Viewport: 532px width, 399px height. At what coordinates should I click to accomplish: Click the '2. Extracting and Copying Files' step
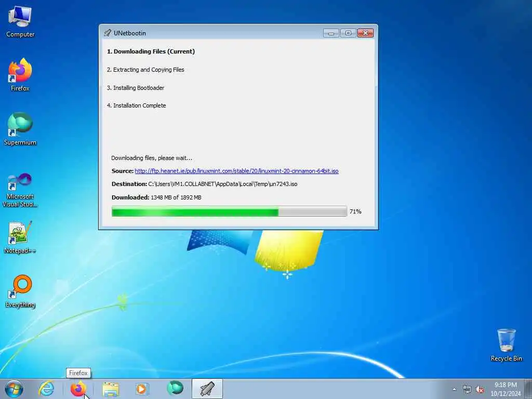point(145,70)
